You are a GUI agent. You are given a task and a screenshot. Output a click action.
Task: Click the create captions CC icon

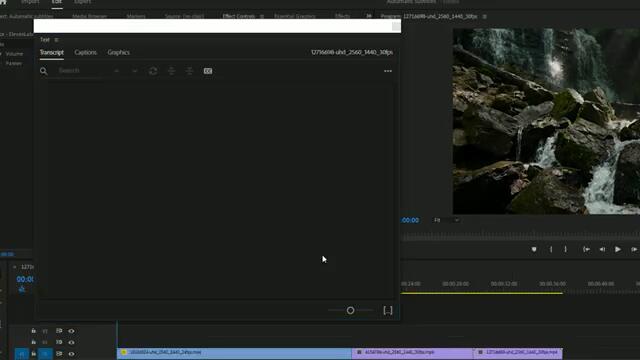coord(208,71)
